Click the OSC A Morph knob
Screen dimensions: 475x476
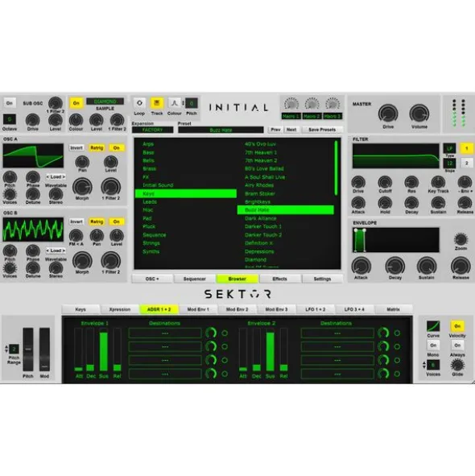tap(82, 187)
